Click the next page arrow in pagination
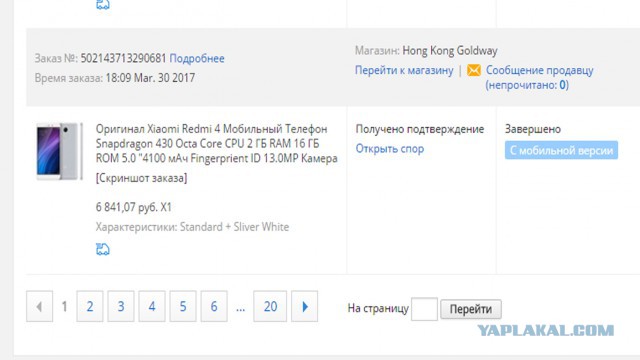The width and height of the screenshot is (640, 360). coord(304,306)
